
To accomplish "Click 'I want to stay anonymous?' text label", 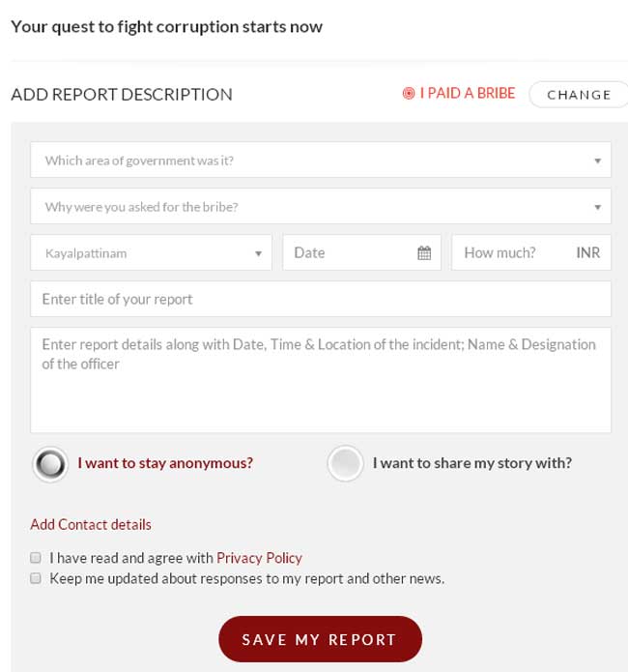I will (x=165, y=463).
